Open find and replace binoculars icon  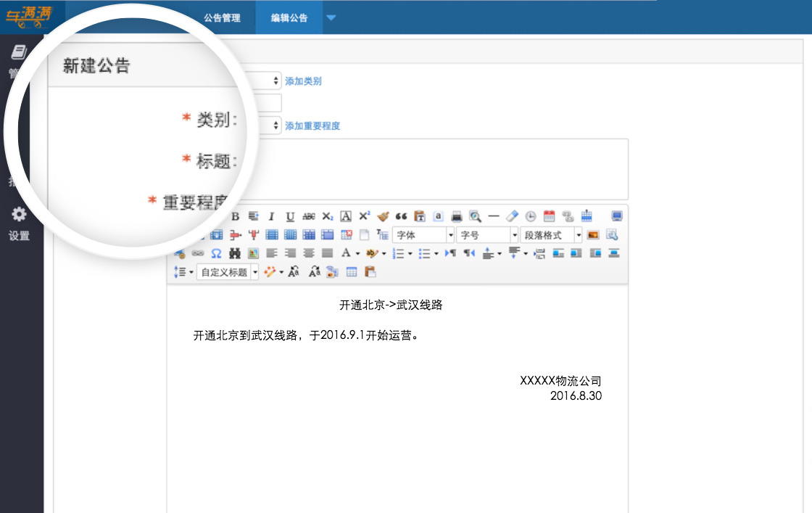click(235, 253)
